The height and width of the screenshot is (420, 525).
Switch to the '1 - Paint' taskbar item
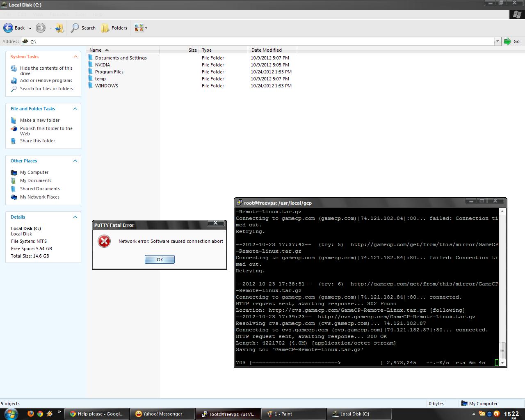click(x=283, y=414)
